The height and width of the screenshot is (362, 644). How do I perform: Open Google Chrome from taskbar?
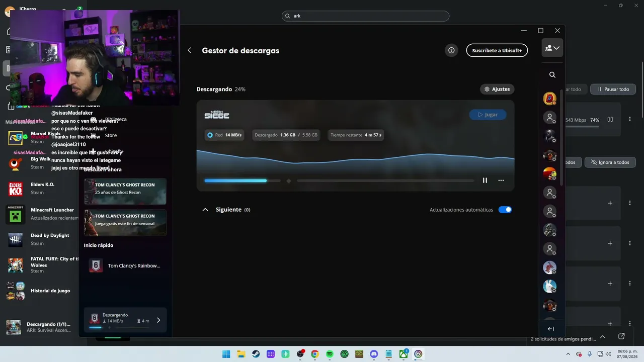(x=315, y=354)
